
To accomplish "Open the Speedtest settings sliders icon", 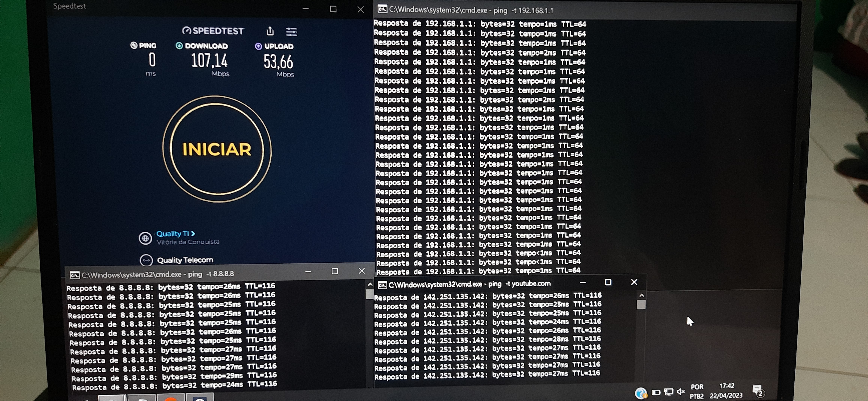I will pos(291,32).
